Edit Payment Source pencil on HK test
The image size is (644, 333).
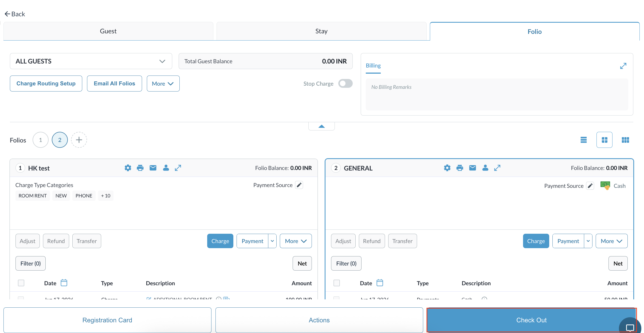click(299, 185)
